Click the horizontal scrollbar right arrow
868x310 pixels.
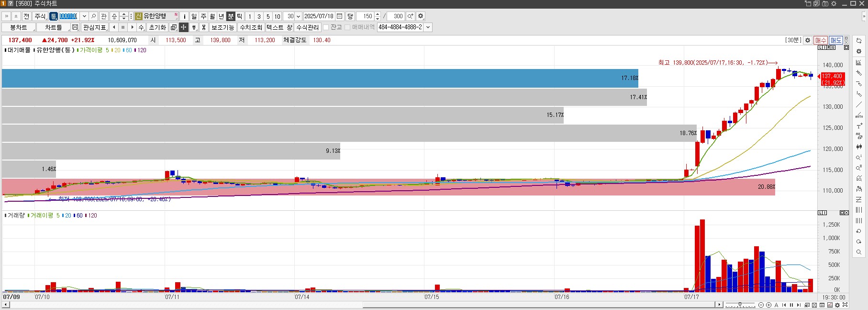(719, 305)
